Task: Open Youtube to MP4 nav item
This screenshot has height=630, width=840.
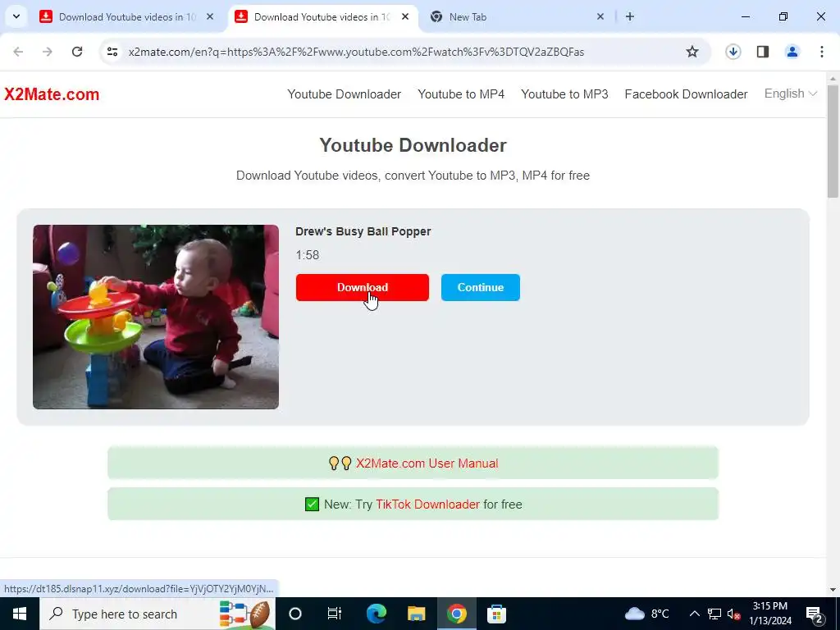Action: [461, 94]
